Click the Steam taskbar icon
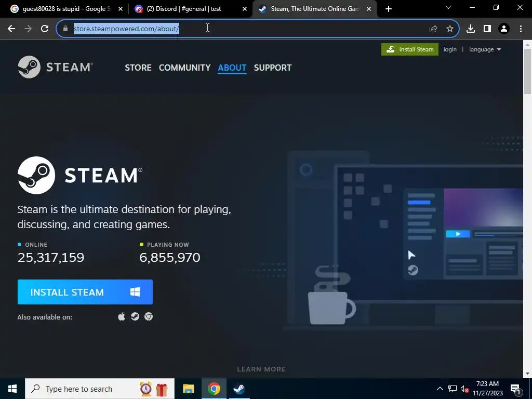This screenshot has height=399, width=532. [239, 389]
